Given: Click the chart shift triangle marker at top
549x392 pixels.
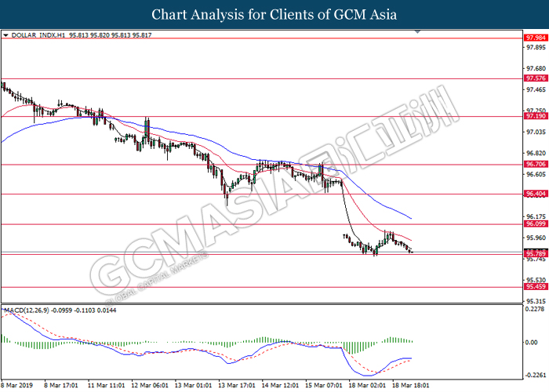Looking at the screenshot, I should (x=417, y=32).
